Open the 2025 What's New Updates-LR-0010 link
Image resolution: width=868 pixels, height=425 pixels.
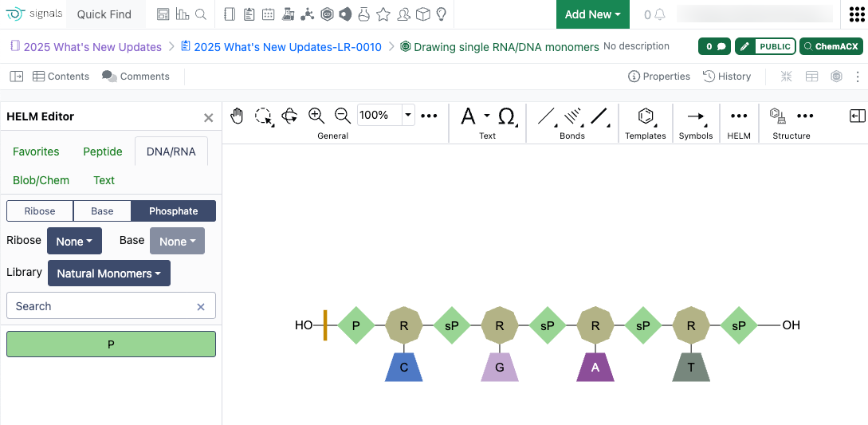click(288, 47)
